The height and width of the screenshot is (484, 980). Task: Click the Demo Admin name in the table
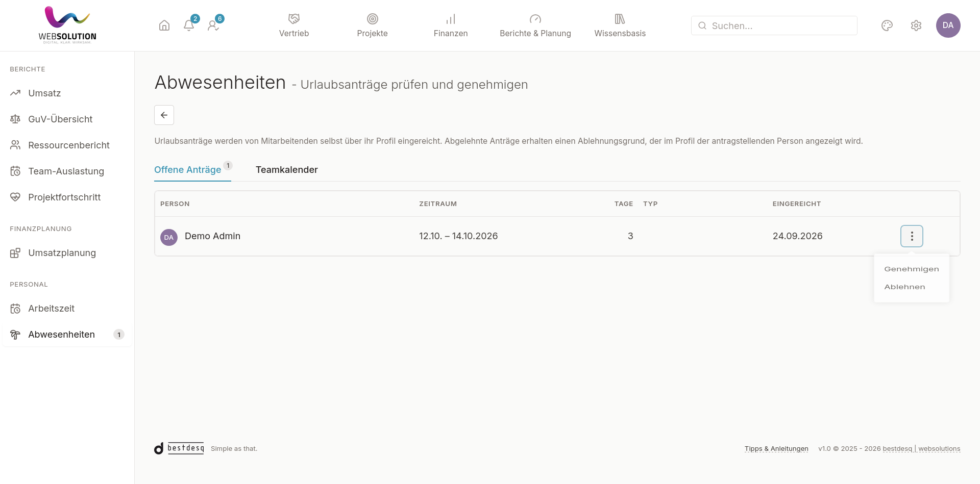click(212, 236)
